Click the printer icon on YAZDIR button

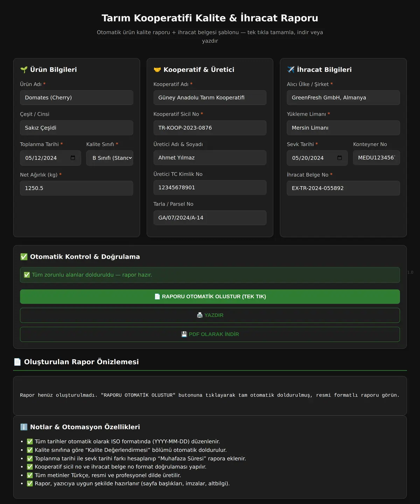click(x=200, y=315)
